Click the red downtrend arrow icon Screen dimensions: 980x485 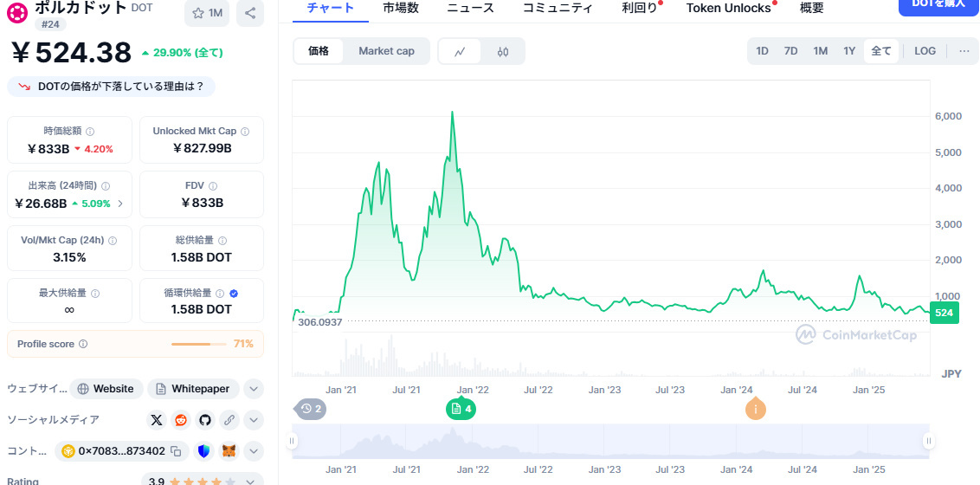click(24, 87)
